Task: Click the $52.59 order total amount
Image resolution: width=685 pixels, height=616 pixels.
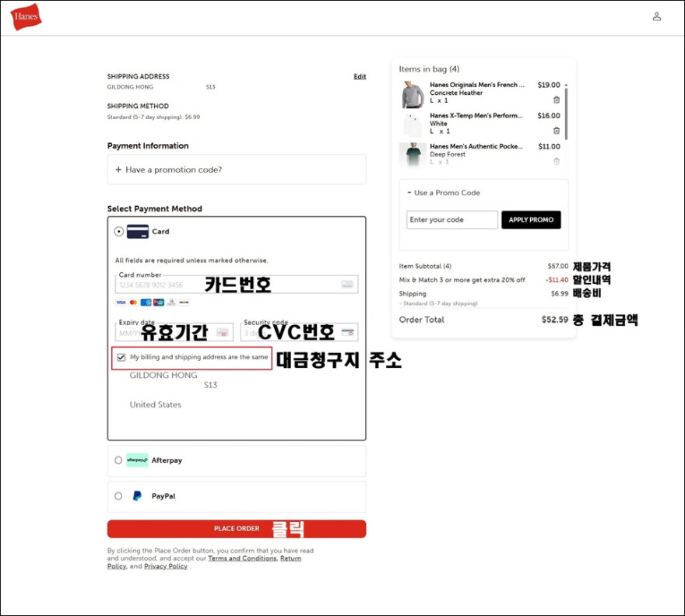Action: click(555, 320)
